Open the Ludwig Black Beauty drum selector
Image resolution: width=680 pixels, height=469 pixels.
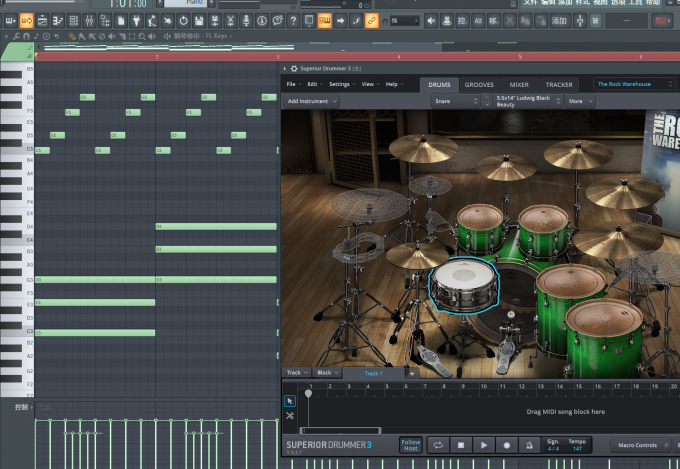pos(528,101)
